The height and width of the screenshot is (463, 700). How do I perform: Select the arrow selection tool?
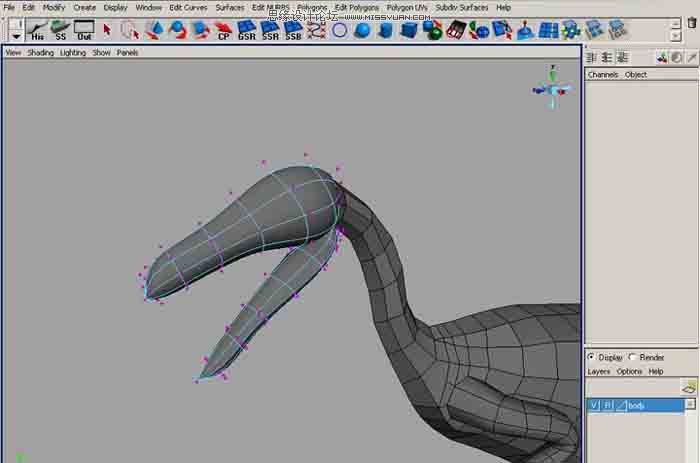tap(107, 29)
